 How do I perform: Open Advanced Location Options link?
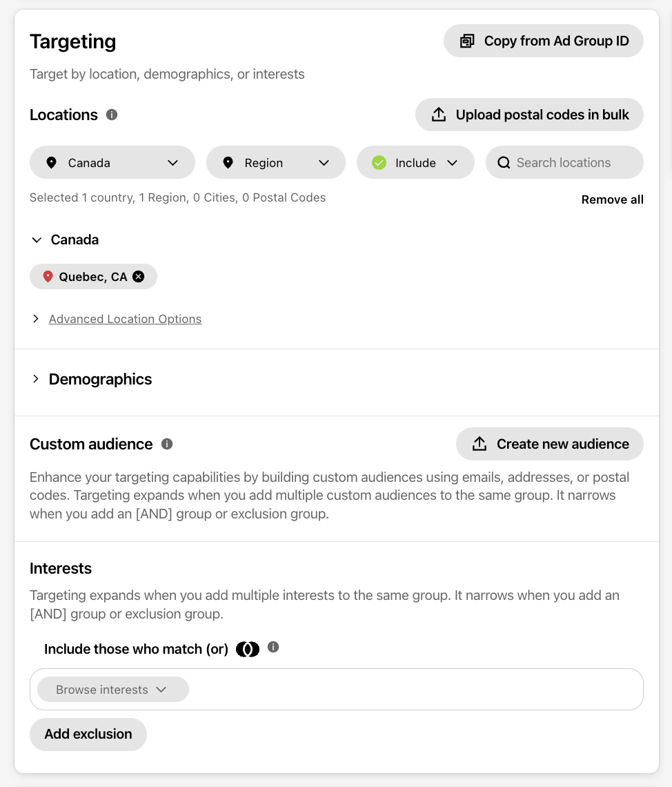click(125, 319)
